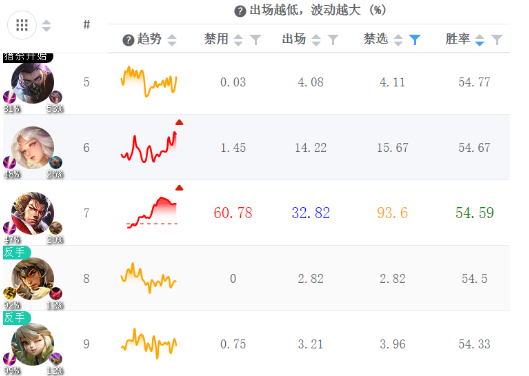Viewport: 529px width, 376px height.
Task: Click red up-triangle on rank 7 trend
Action: click(179, 188)
